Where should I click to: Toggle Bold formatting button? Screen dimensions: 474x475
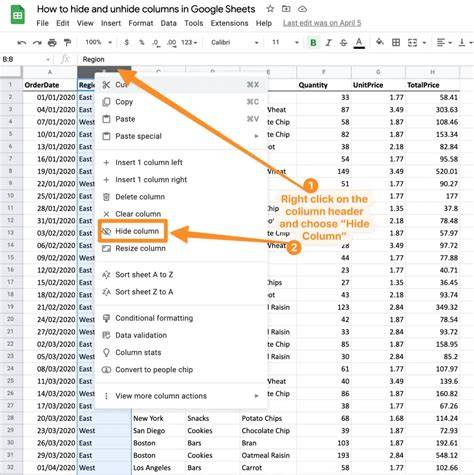[x=313, y=43]
